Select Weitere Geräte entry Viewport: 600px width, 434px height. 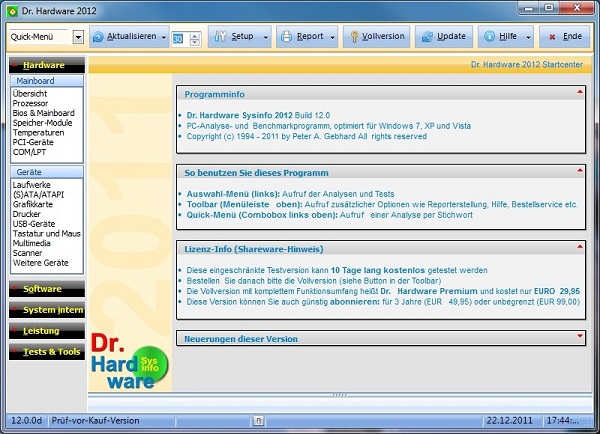(x=41, y=263)
